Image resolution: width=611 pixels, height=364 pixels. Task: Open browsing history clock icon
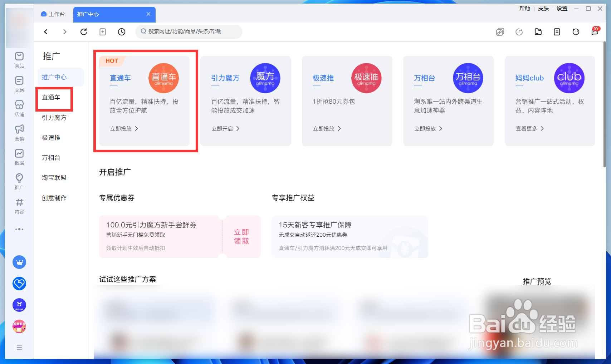point(122,32)
